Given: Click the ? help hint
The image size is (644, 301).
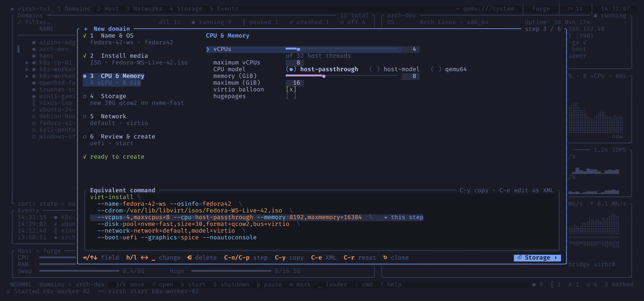Looking at the screenshot, I should (391, 284).
